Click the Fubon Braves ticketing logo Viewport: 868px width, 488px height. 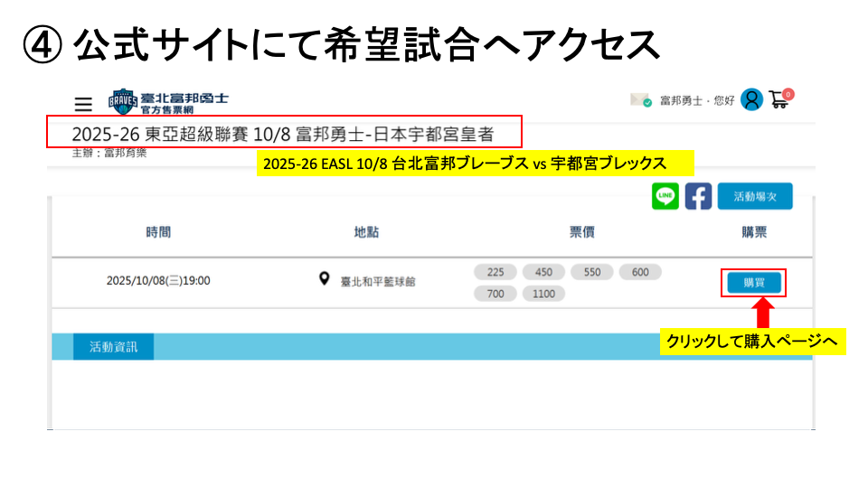point(168,102)
